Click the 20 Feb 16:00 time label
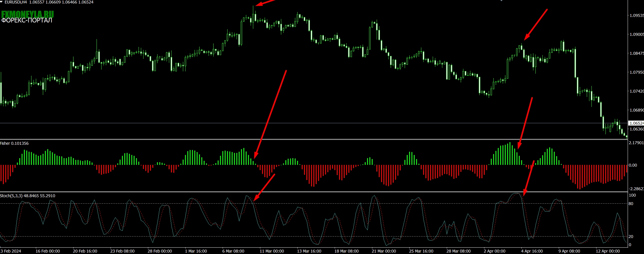 click(85, 251)
